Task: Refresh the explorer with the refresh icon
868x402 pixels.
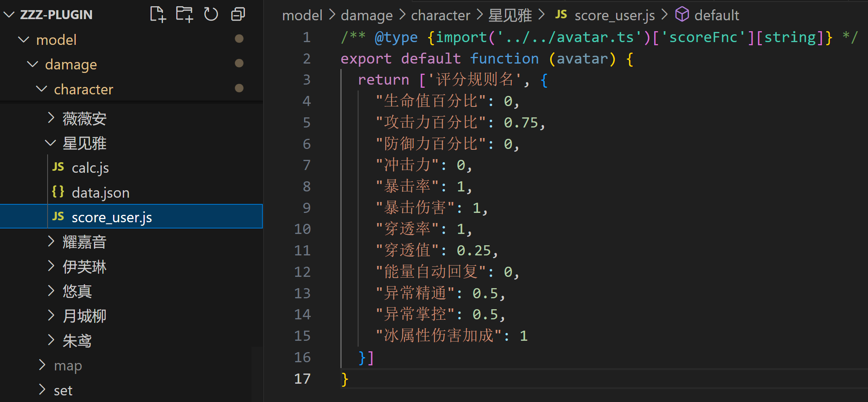Action: [211, 14]
